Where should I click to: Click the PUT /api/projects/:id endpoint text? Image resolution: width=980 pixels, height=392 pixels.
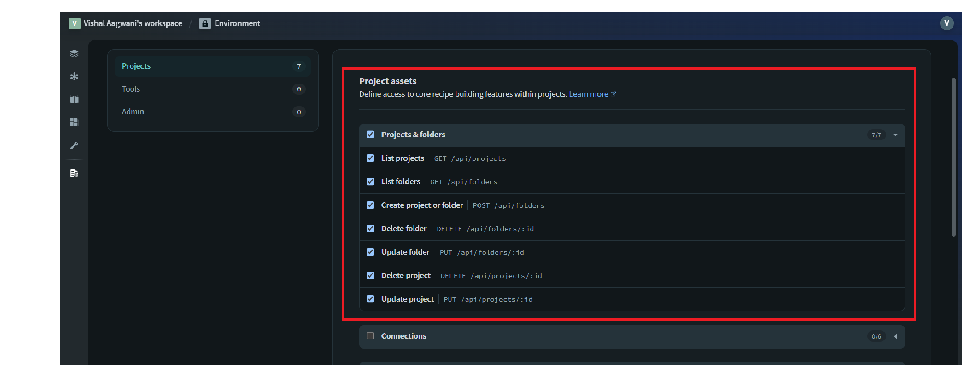[x=488, y=300]
